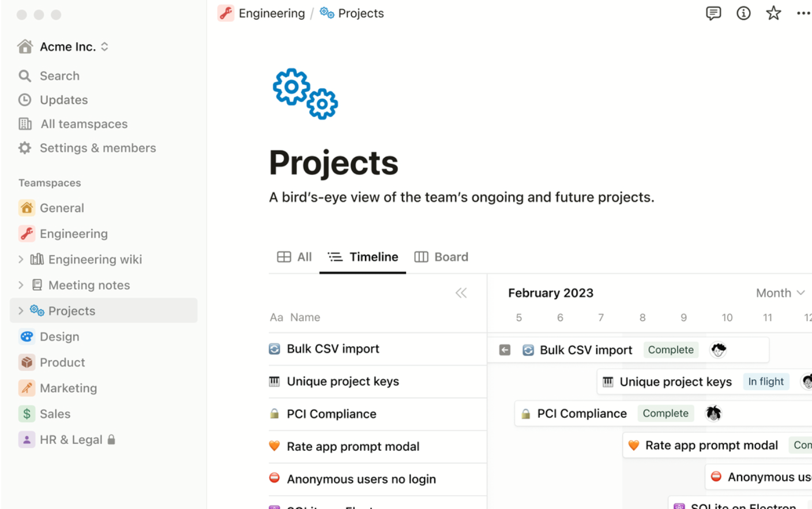This screenshot has width=812, height=509.
Task: Click the wrench icon beside Engineering breadcrumb
Action: pyautogui.click(x=225, y=13)
